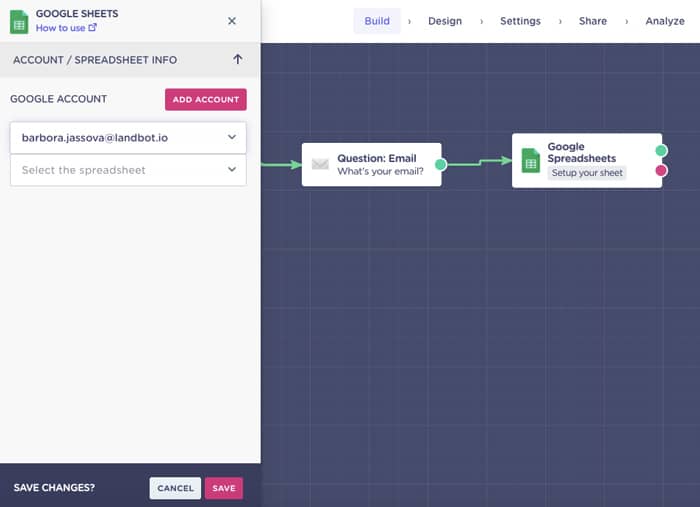Go to the Share tab
This screenshot has width=700, height=507.
point(592,21)
